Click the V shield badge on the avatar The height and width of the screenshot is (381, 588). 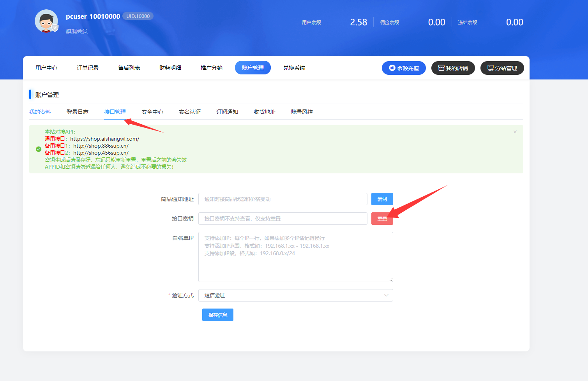coord(55,27)
